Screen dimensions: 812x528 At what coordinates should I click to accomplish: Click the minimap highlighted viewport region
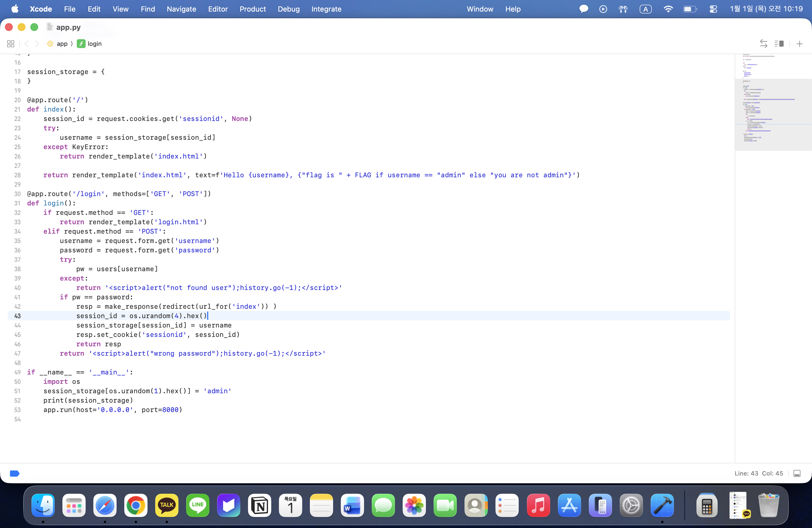[773, 114]
